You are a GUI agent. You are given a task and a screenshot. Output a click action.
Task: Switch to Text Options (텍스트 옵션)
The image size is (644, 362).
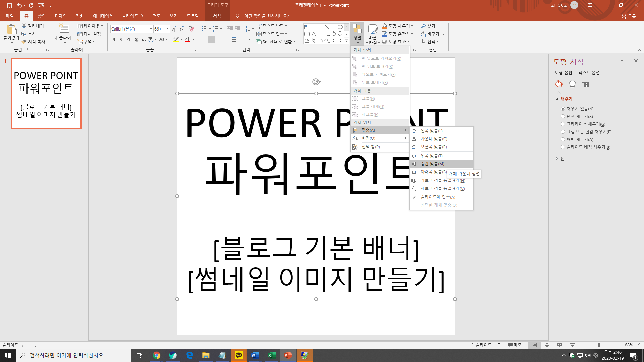tap(589, 73)
